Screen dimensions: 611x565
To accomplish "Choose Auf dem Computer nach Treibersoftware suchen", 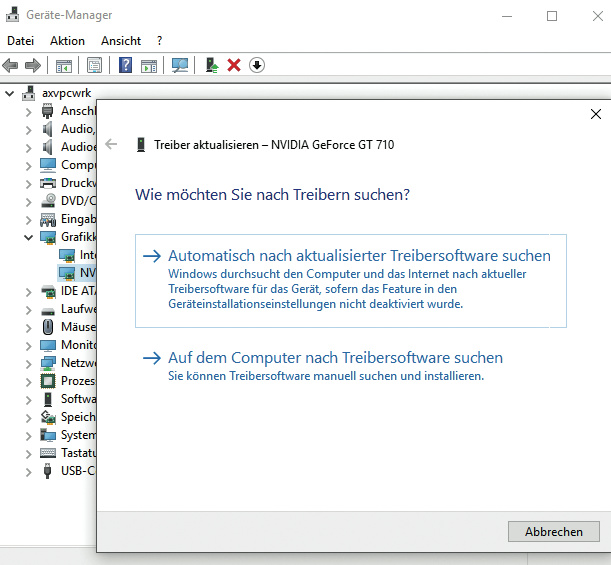I will click(x=335, y=357).
